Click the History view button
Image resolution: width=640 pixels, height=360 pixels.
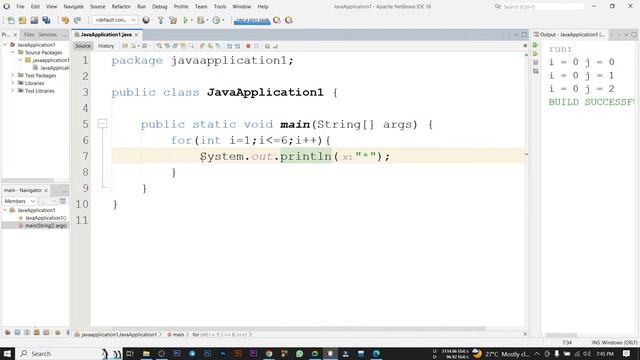tap(106, 46)
